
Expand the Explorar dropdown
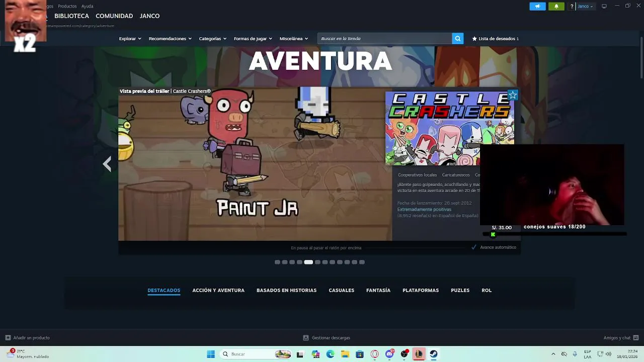pyautogui.click(x=130, y=39)
